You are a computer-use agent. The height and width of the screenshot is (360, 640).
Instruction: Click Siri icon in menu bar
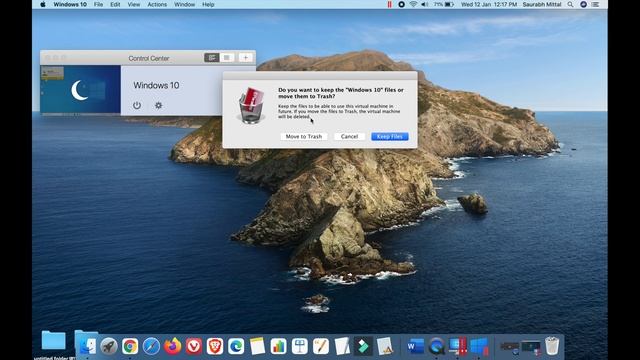click(583, 4)
